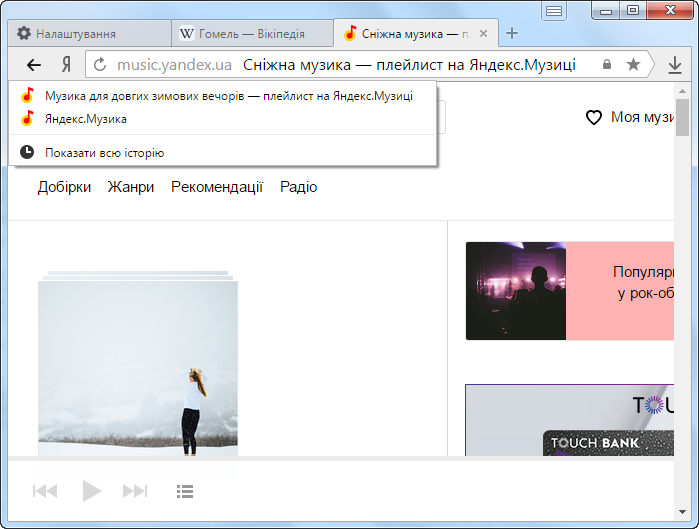Open the snowy playlist cover image

pyautogui.click(x=138, y=368)
